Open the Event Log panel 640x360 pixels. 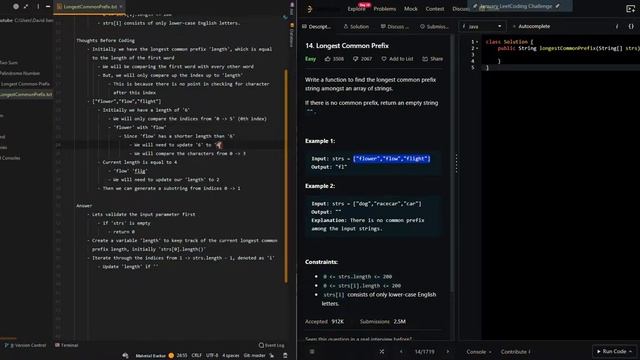(x=271, y=345)
